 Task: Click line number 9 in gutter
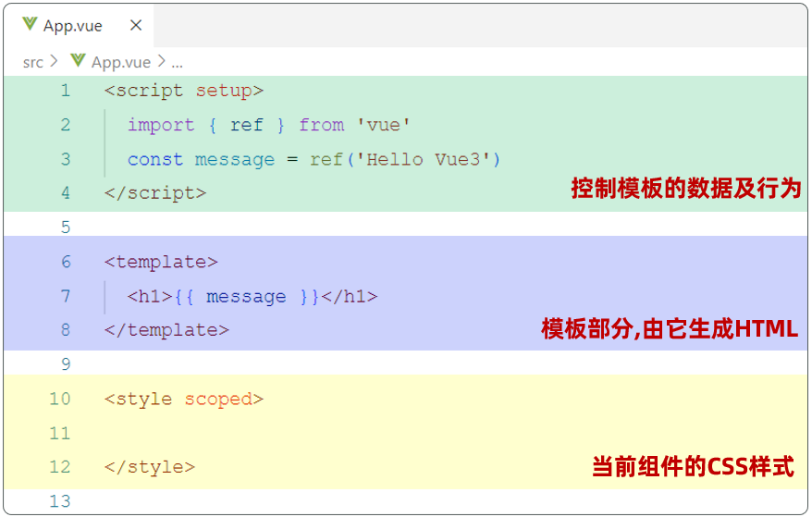[66, 364]
